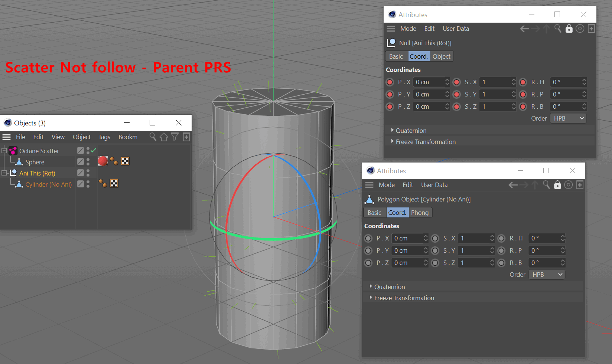This screenshot has height=364, width=612.
Task: Toggle R.H keyframe circle for Cylinder object
Action: coord(501,238)
